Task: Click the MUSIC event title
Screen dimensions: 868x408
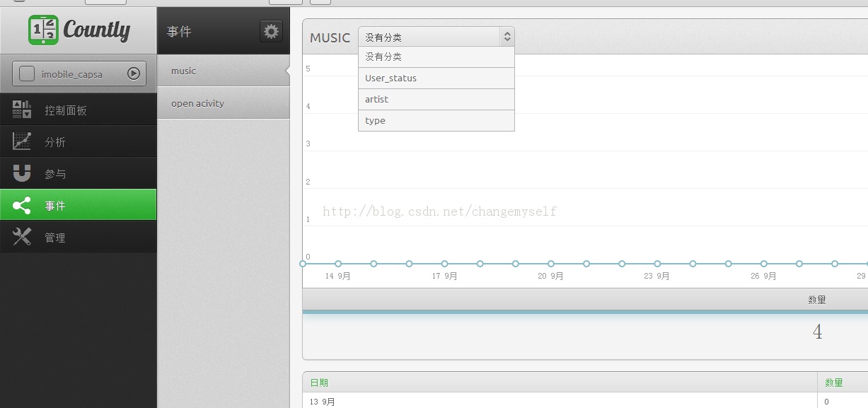Action: [330, 37]
